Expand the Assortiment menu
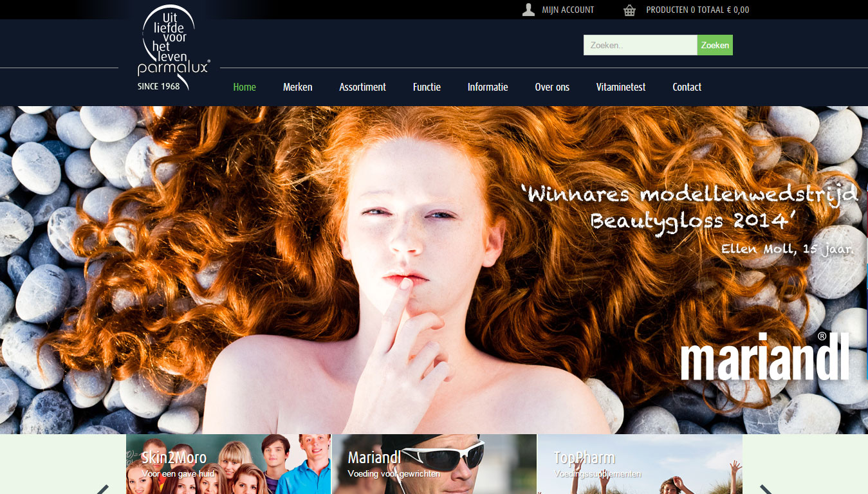Screen dimensions: 868x494 point(362,87)
